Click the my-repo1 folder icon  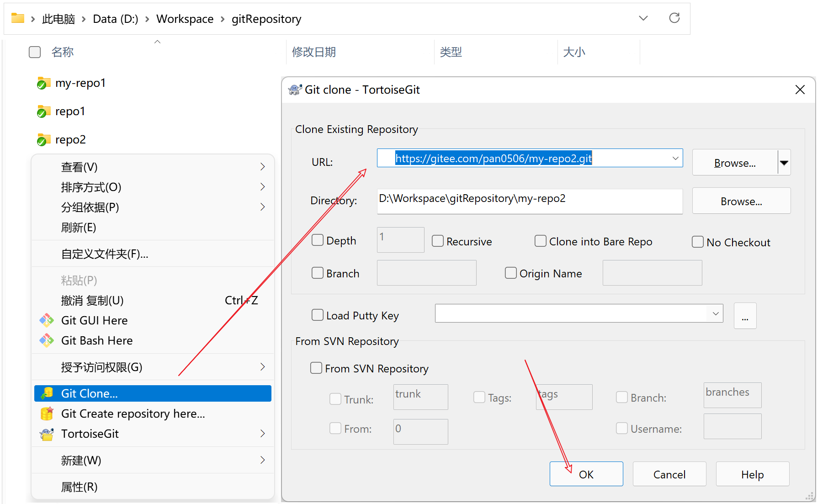tap(43, 83)
